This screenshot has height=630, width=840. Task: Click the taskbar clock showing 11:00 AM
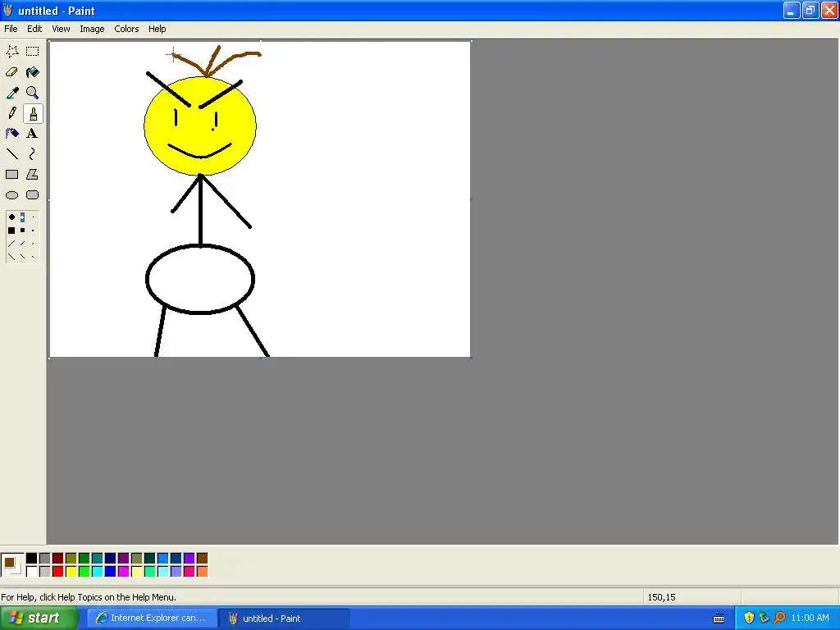(810, 619)
